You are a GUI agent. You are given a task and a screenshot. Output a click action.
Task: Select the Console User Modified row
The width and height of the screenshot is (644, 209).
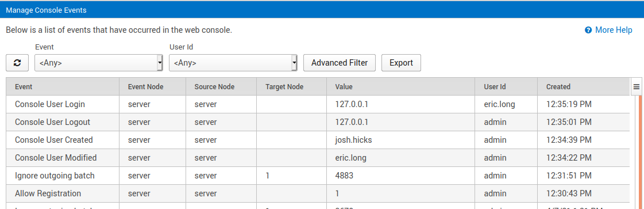click(x=318, y=158)
